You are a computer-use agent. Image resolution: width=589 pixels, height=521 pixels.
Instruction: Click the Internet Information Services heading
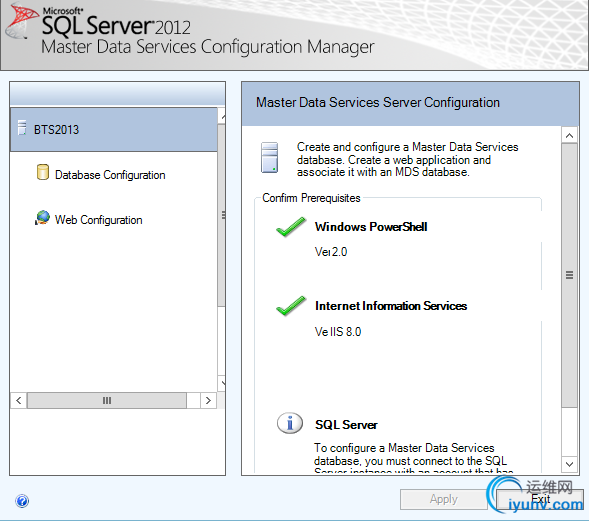pyautogui.click(x=391, y=306)
